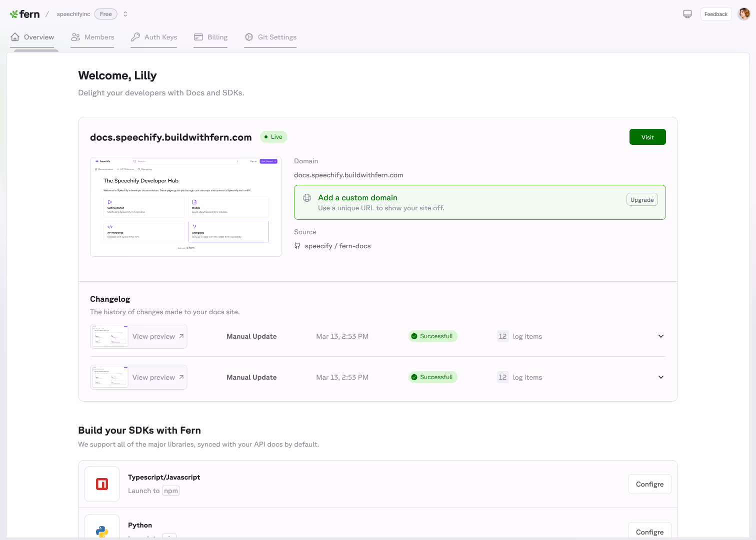756x540 pixels.
Task: Open View preview in second changelog row
Action: tap(158, 377)
